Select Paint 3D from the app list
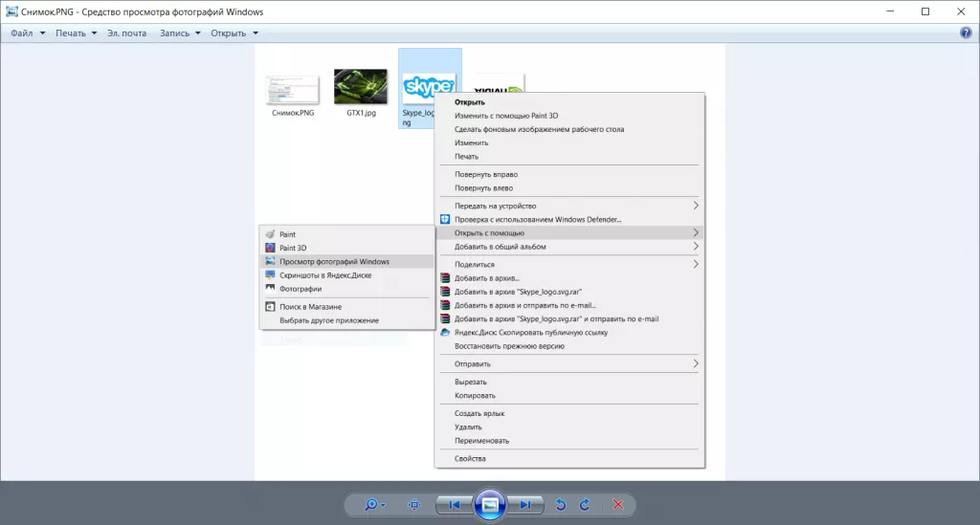The image size is (980, 525). tap(293, 248)
